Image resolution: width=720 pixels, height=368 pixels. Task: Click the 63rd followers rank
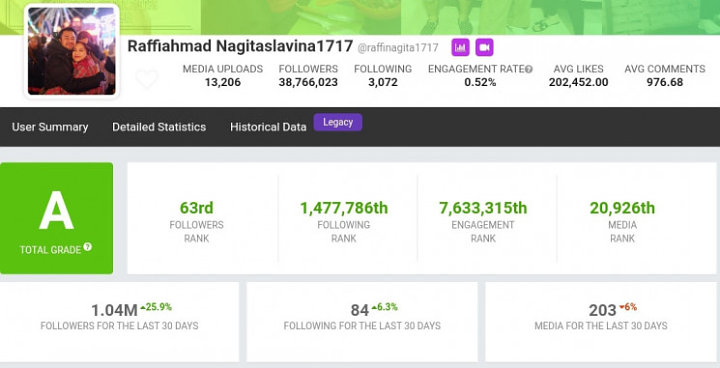pos(197,208)
